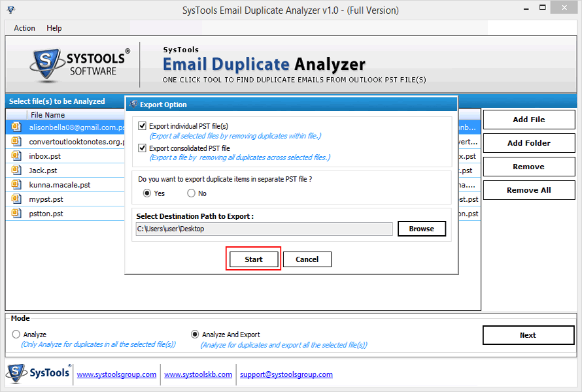
Task: Click the PST icon beside alisonbella08@gmail.com
Action: point(16,127)
